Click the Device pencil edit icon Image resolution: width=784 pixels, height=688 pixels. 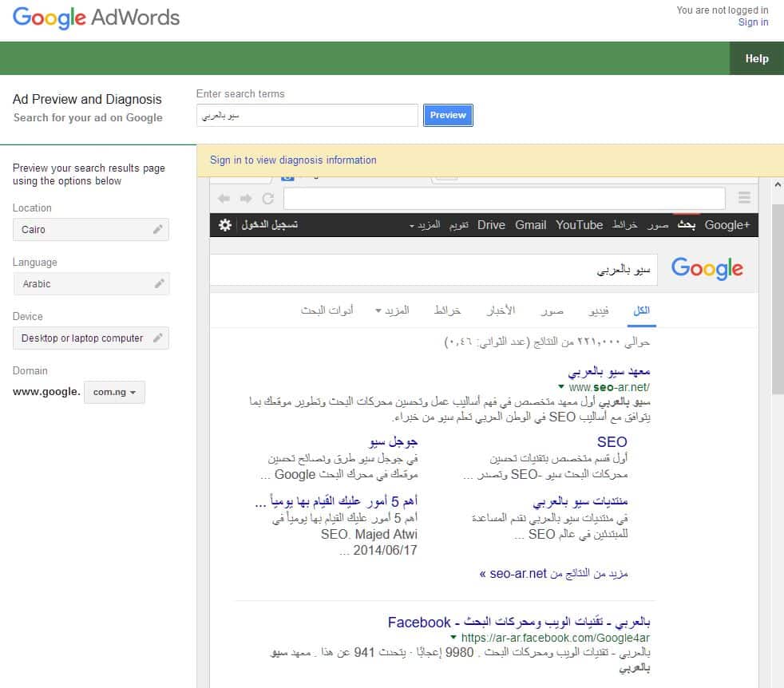157,338
